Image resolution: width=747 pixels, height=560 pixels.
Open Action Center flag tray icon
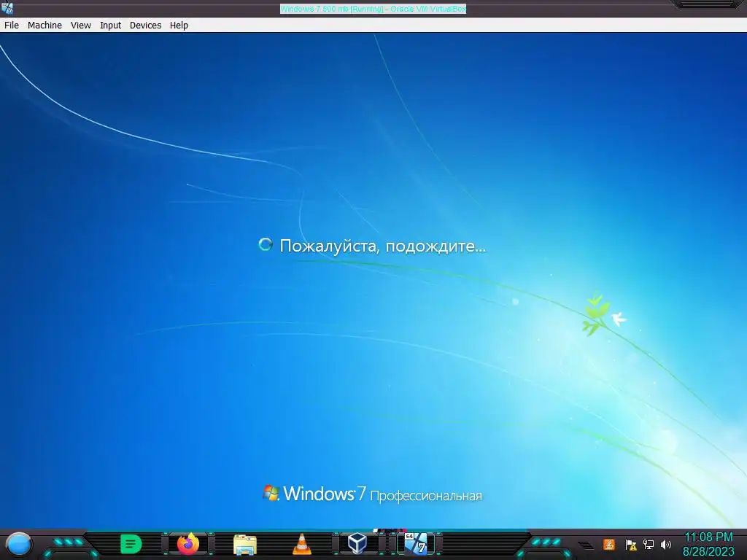click(631, 545)
